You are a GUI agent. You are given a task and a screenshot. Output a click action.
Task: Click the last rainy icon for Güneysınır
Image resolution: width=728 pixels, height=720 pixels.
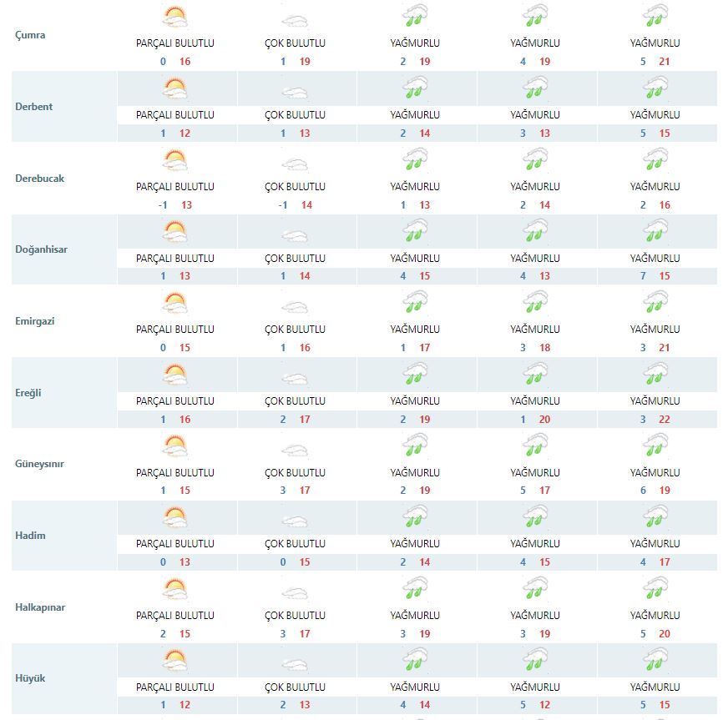click(x=655, y=445)
